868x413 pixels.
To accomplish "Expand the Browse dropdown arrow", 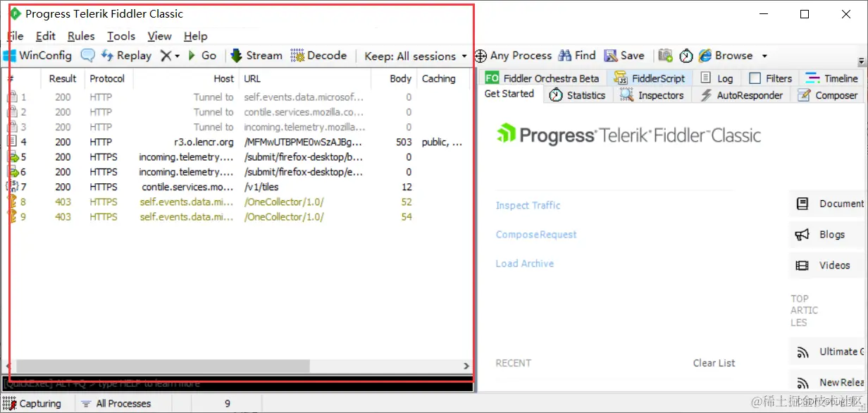I will point(764,56).
